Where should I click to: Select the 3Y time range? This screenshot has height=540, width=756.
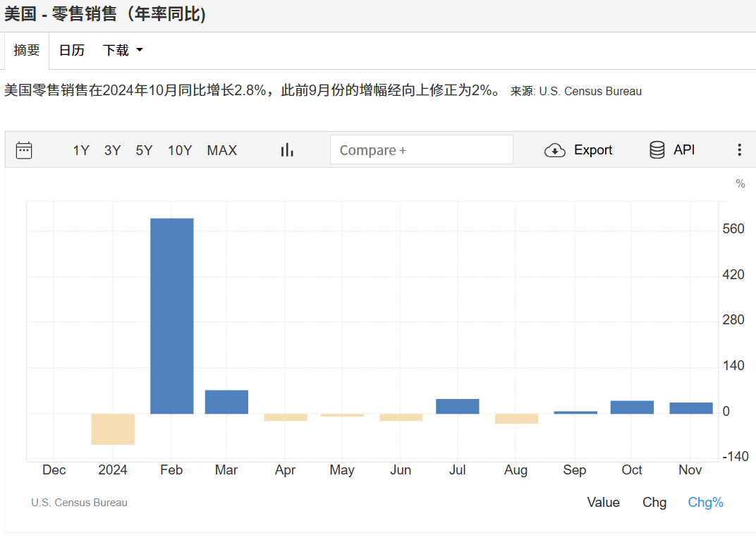(x=113, y=150)
